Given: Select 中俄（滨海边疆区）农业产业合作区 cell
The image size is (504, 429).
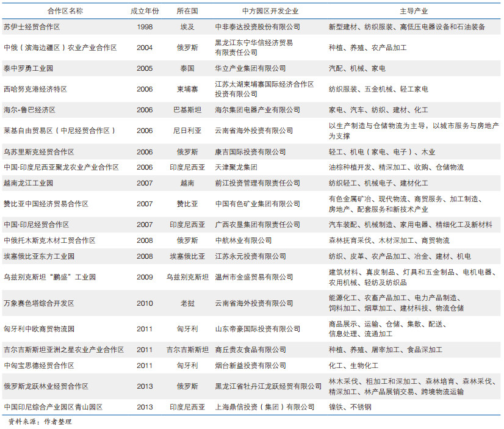Looking at the screenshot, I should click(60, 48).
